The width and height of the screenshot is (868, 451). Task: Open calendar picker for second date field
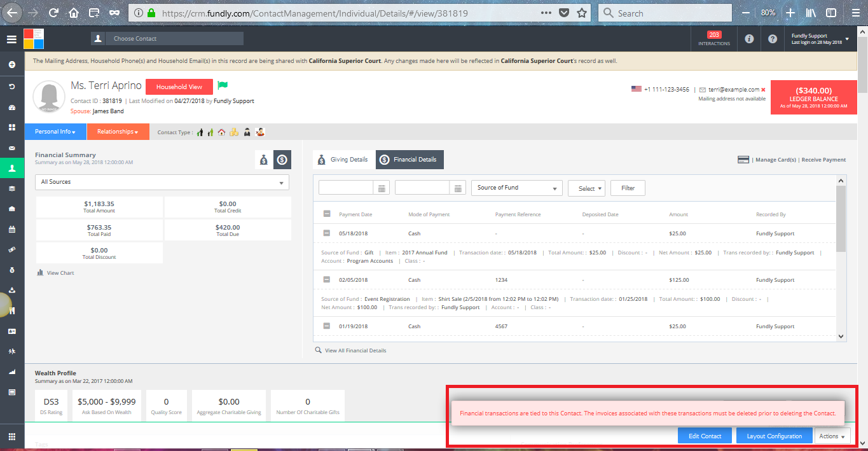coord(458,188)
